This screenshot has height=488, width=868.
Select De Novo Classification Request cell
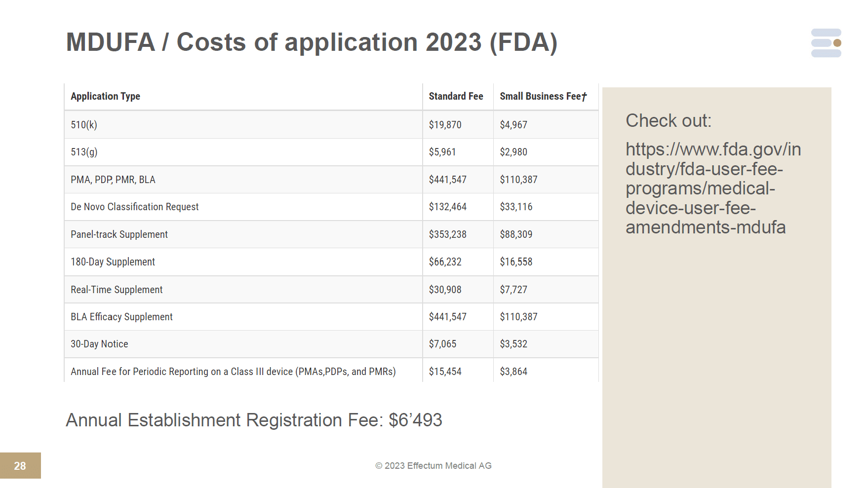134,207
